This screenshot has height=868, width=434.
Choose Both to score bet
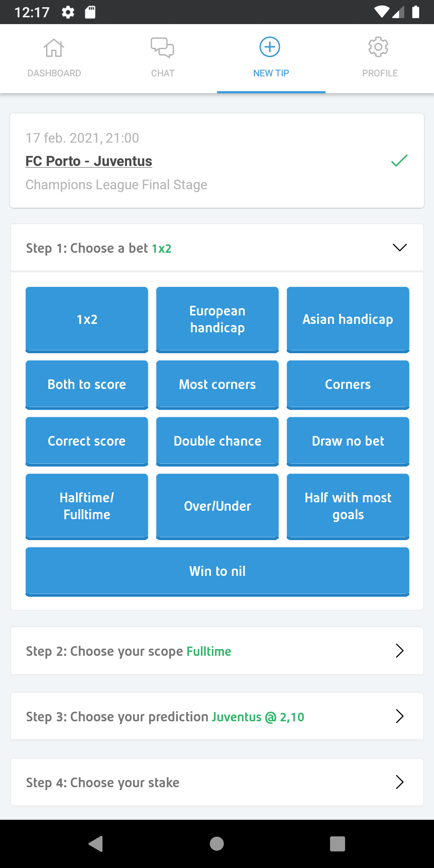pyautogui.click(x=87, y=385)
